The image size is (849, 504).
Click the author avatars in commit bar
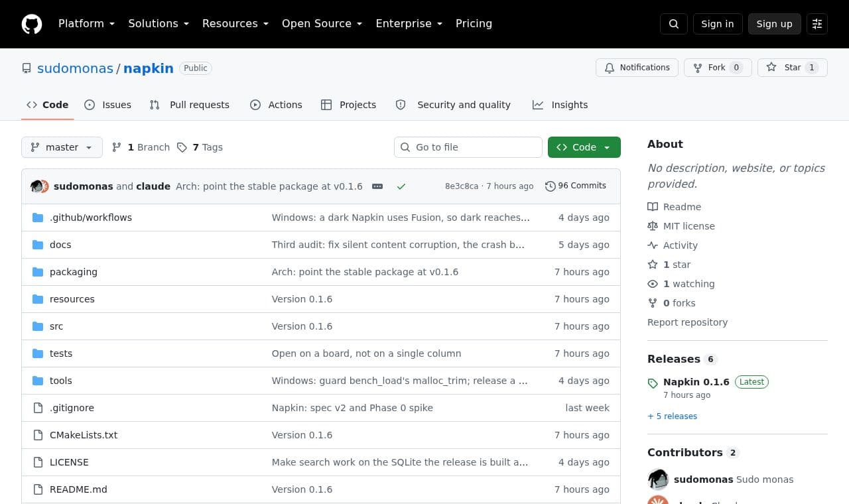tap(40, 186)
